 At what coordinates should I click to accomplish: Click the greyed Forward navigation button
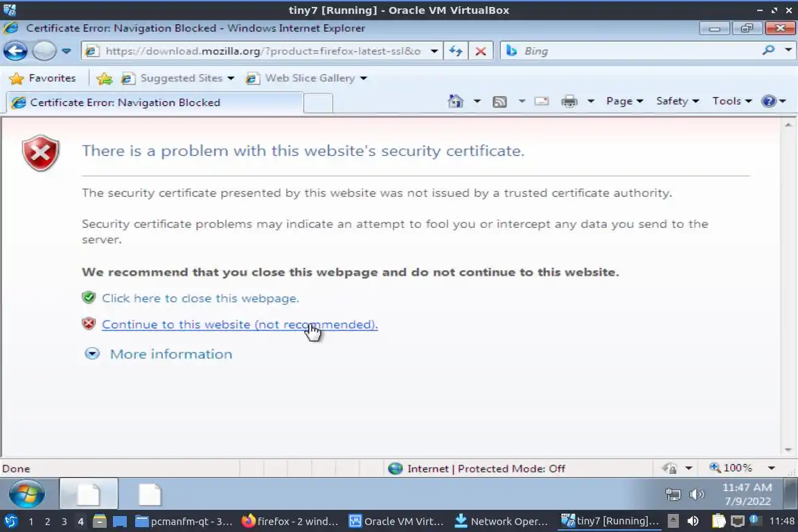tap(44, 51)
